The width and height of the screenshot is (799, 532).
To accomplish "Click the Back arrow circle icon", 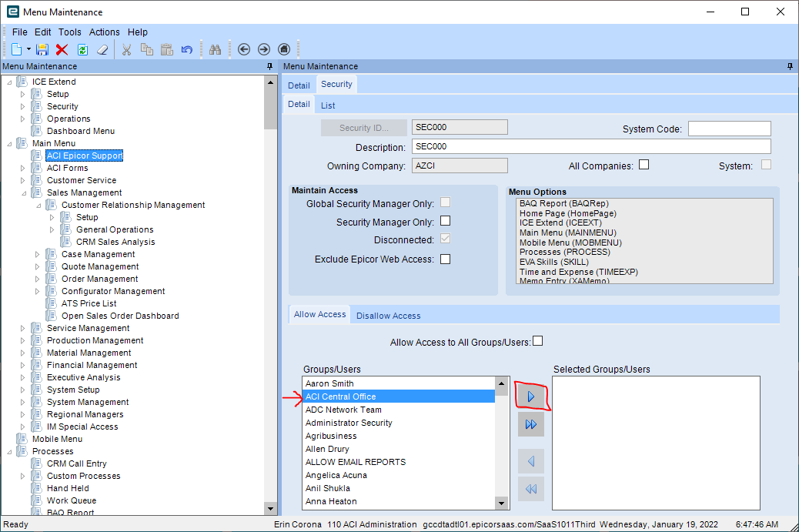I will 244,49.
